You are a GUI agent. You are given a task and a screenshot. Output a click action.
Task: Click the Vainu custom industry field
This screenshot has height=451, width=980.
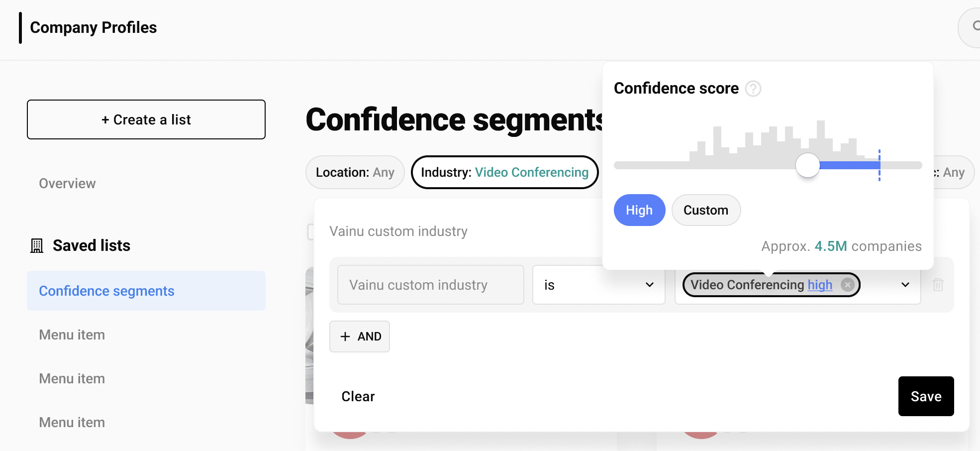430,285
